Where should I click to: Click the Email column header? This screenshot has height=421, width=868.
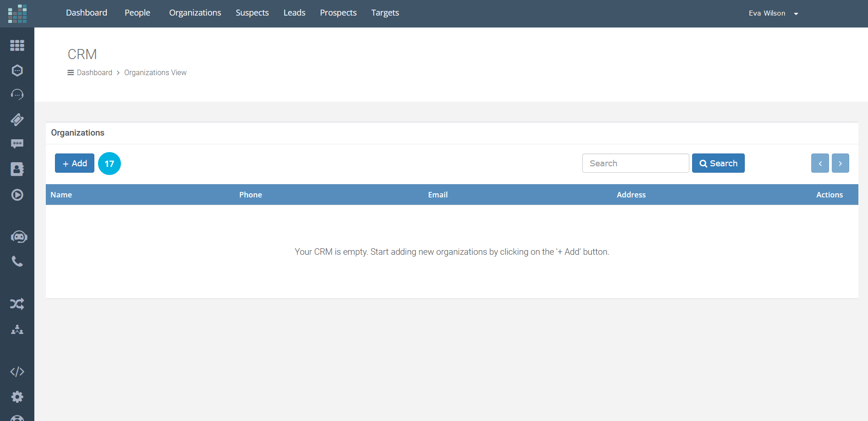click(438, 195)
